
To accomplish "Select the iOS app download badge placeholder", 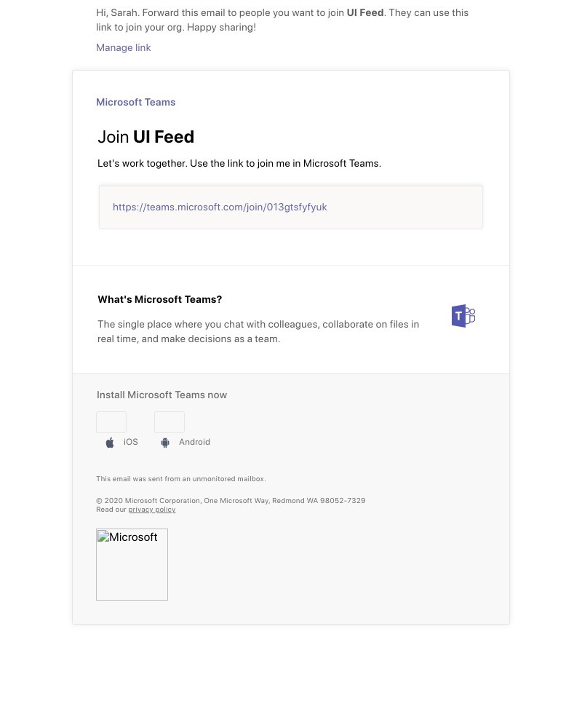I will pyautogui.click(x=111, y=422).
